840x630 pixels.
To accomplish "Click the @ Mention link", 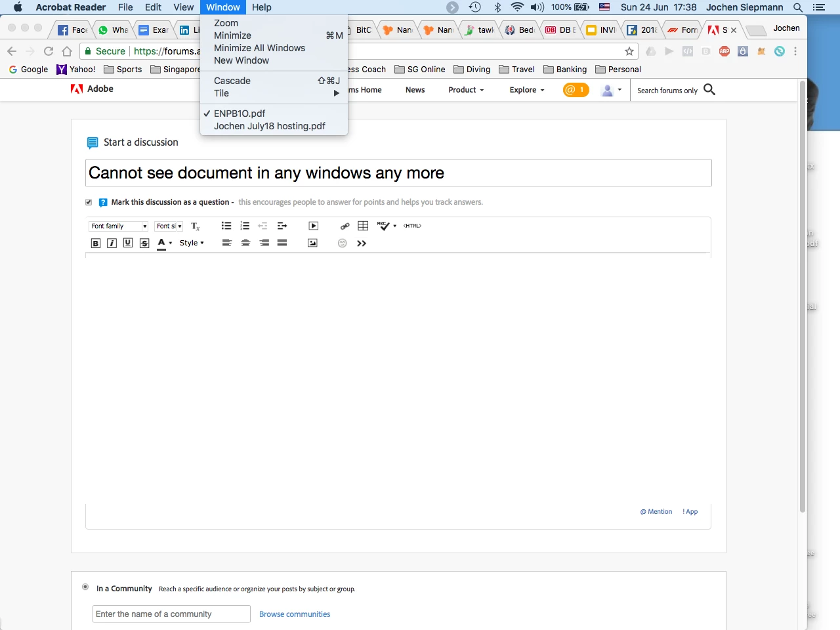I will 656,512.
